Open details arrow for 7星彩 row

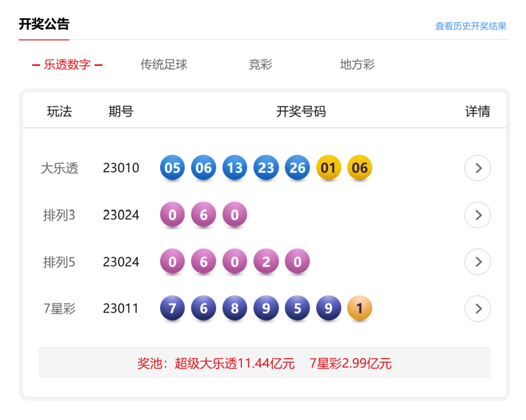coord(477,308)
